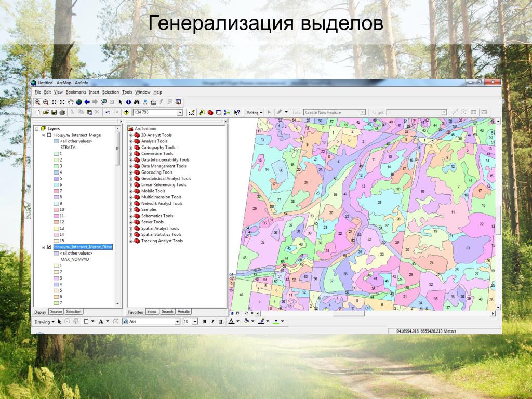Click the Full Extent globe icon
This screenshot has width=532, height=399.
tap(79, 102)
